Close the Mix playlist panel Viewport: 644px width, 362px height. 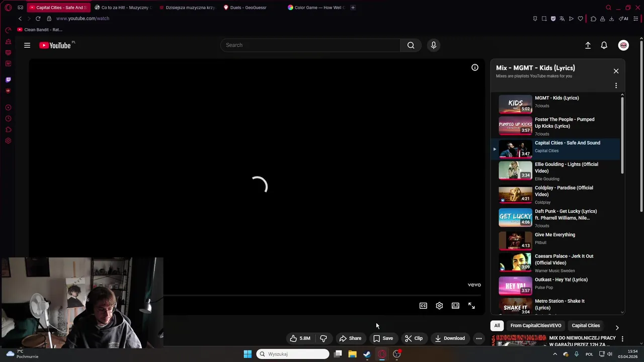[x=616, y=71]
